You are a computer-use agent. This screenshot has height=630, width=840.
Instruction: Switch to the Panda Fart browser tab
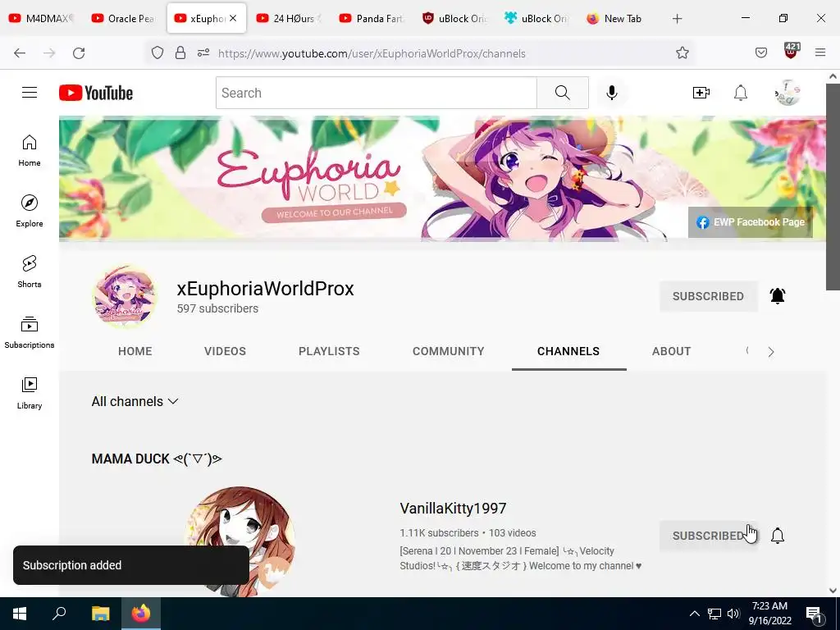coord(373,18)
